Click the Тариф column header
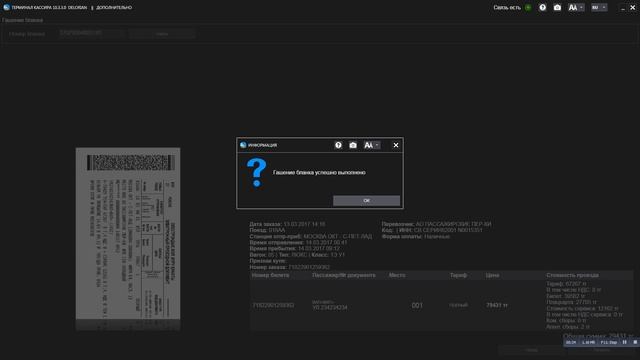 (x=458, y=275)
